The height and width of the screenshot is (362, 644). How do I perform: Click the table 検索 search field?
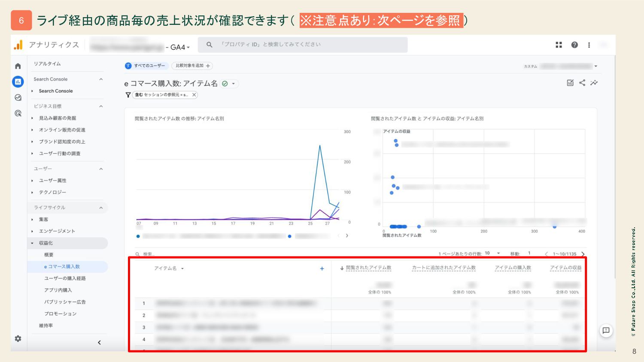pyautogui.click(x=149, y=254)
